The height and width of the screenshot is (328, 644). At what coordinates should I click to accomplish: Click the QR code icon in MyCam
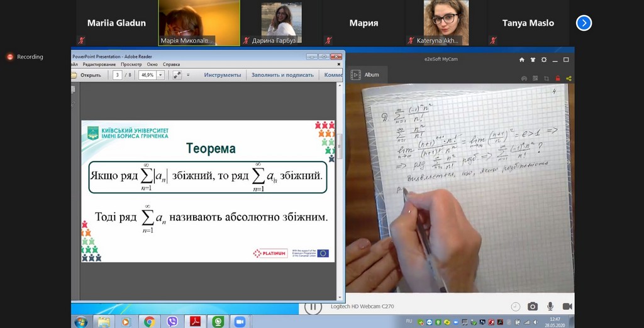(x=535, y=79)
